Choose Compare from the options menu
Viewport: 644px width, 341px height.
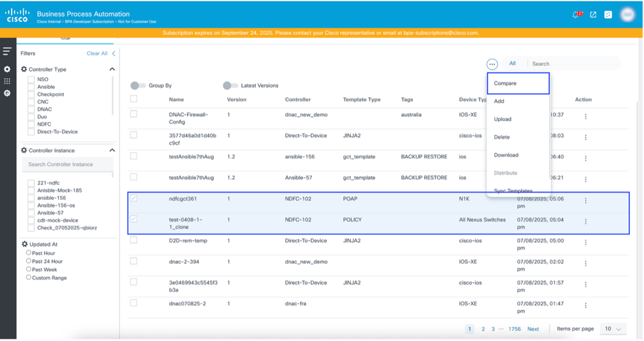518,84
